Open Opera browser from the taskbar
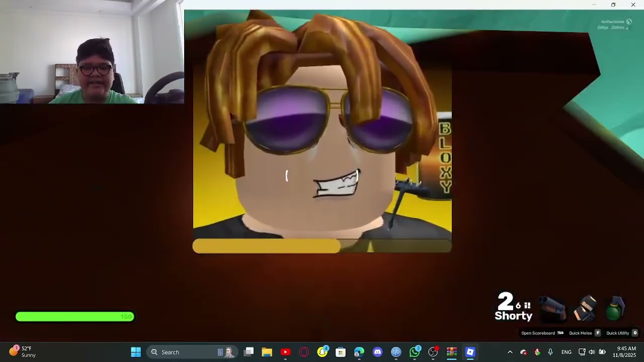Image resolution: width=644 pixels, height=362 pixels. tap(304, 352)
